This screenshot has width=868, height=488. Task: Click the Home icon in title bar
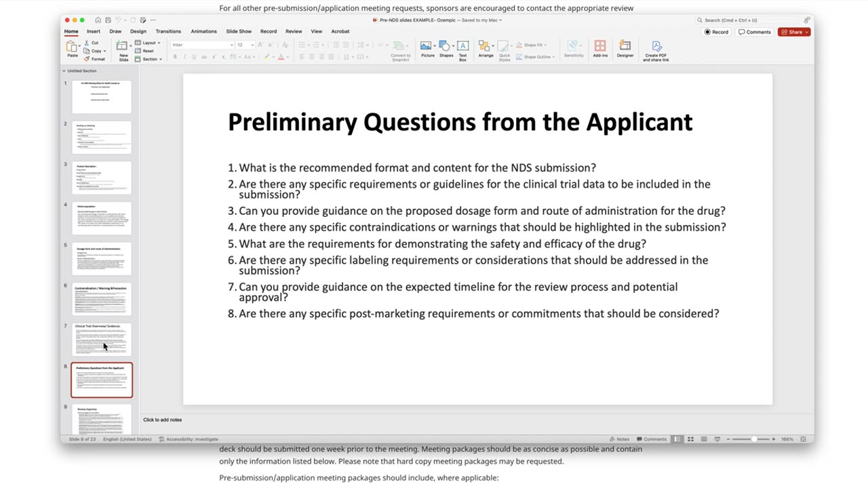98,20
